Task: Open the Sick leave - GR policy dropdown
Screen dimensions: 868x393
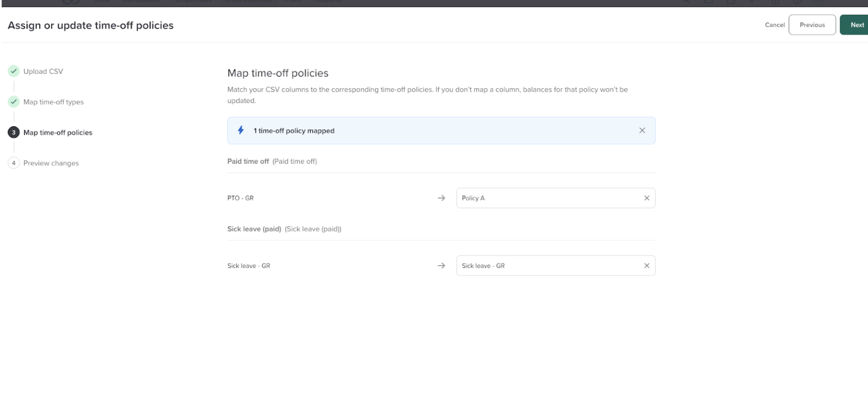Action: [x=547, y=266]
